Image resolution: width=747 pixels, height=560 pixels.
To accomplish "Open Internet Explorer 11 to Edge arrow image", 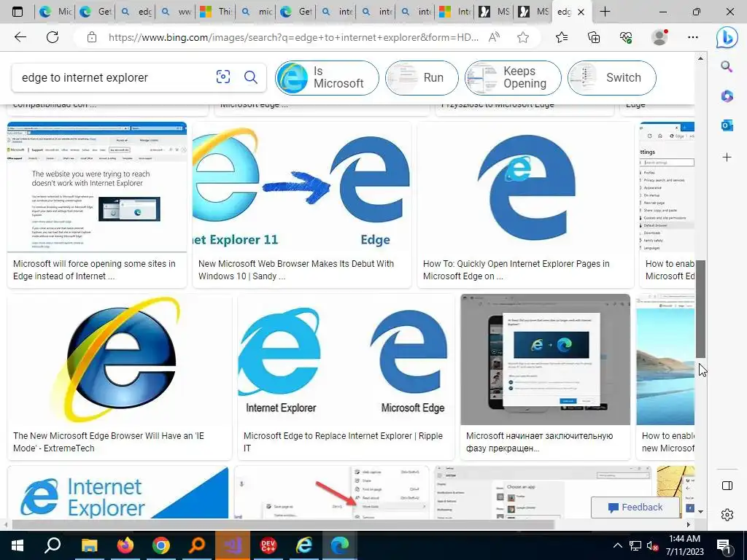I will coord(301,187).
